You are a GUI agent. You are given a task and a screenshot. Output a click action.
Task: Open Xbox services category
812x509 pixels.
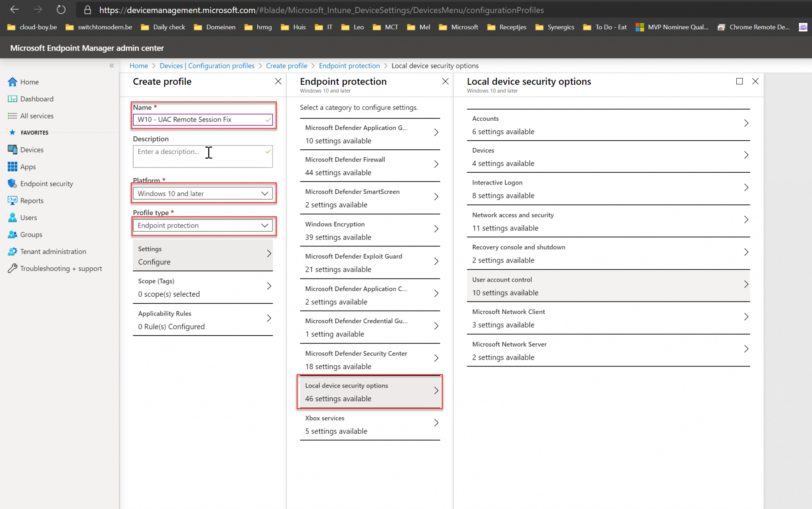click(x=370, y=424)
